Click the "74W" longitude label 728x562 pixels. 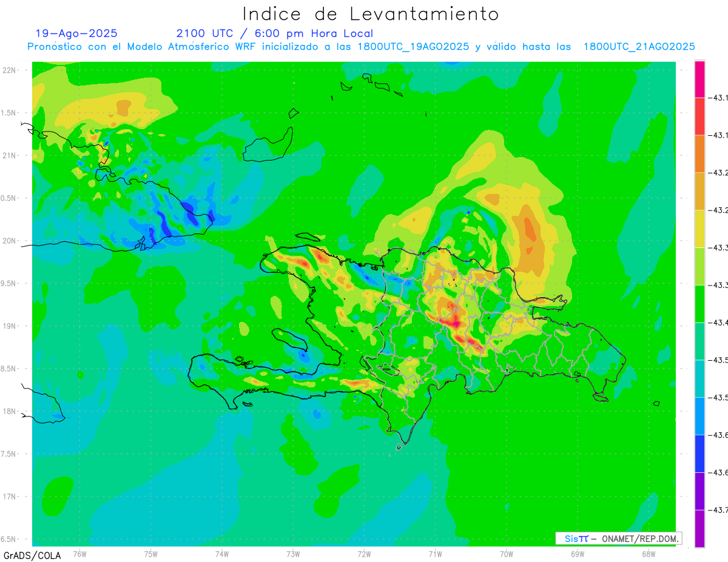tap(222, 554)
